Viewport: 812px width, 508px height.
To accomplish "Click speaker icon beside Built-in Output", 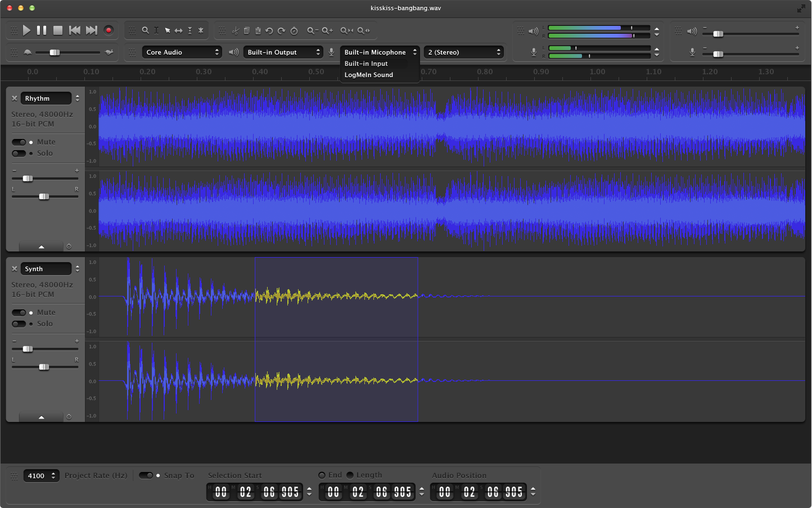I will point(233,52).
